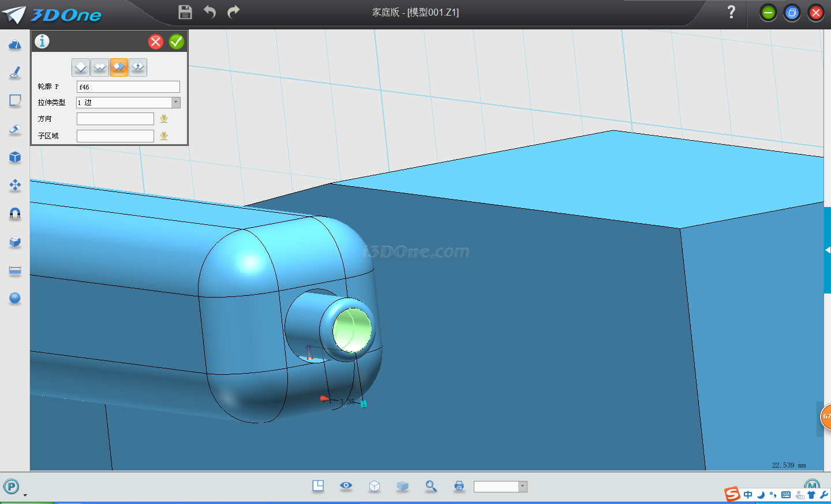This screenshot has height=504, width=831.
Task: Click the magnet snap tool icon
Action: [x=15, y=214]
